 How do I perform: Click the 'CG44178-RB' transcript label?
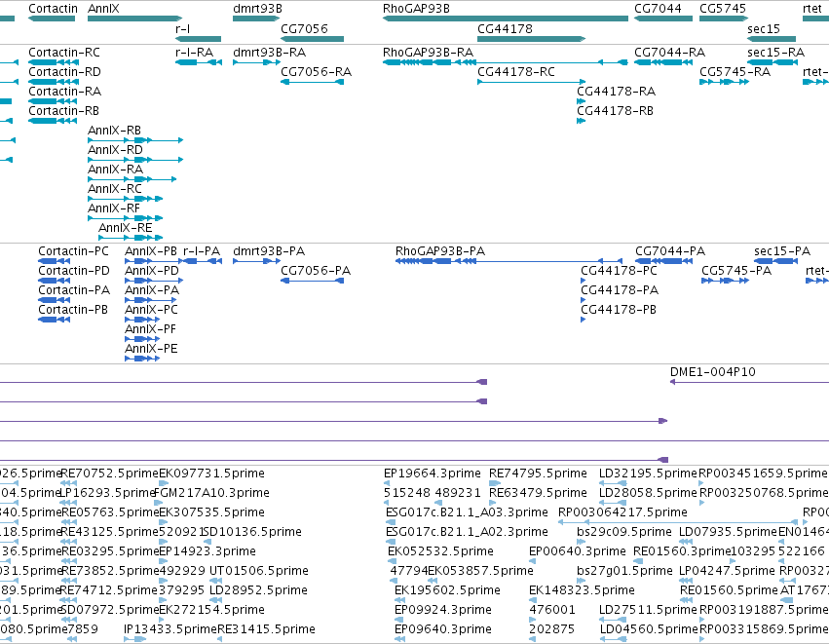pyautogui.click(x=615, y=111)
